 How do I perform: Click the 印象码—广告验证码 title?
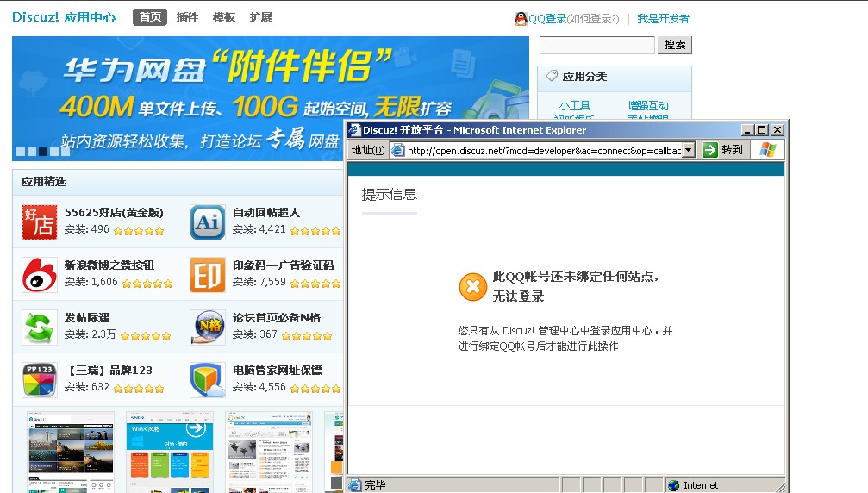283,265
